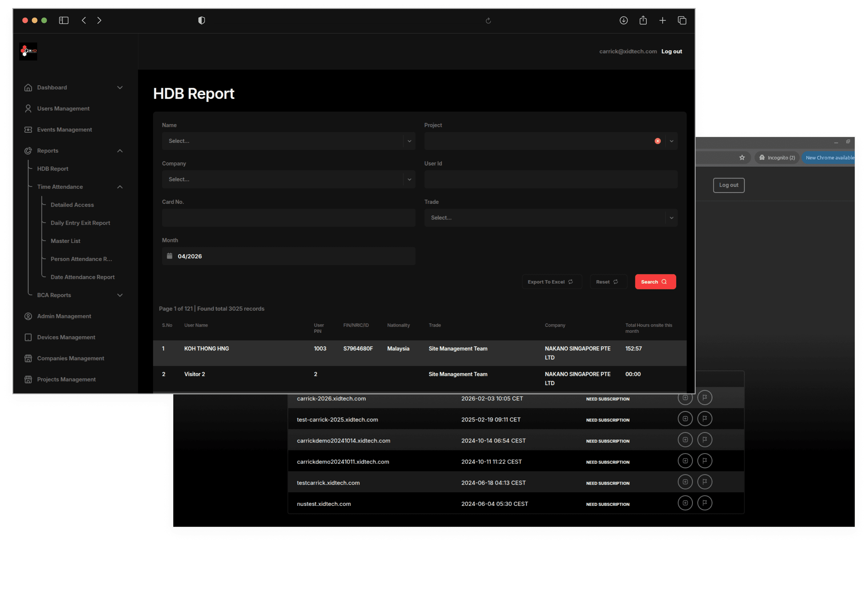868x605 pixels.
Task: Open the Company select dropdown
Action: tap(288, 179)
